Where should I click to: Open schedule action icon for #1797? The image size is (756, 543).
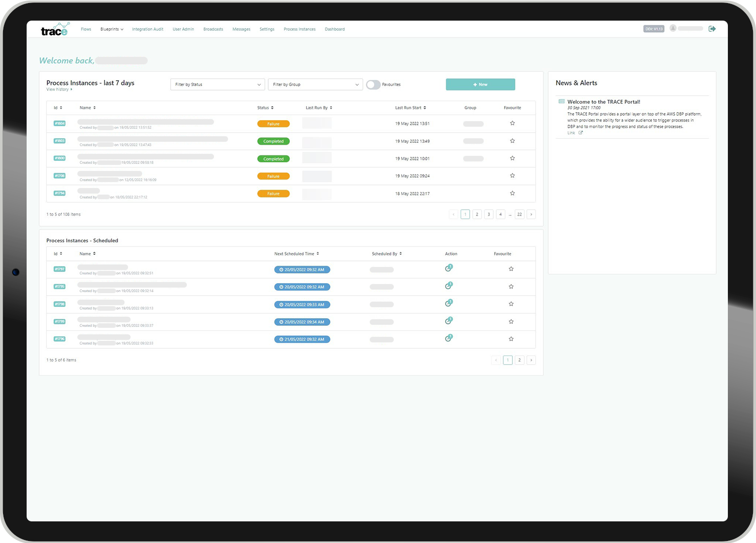pos(449,268)
